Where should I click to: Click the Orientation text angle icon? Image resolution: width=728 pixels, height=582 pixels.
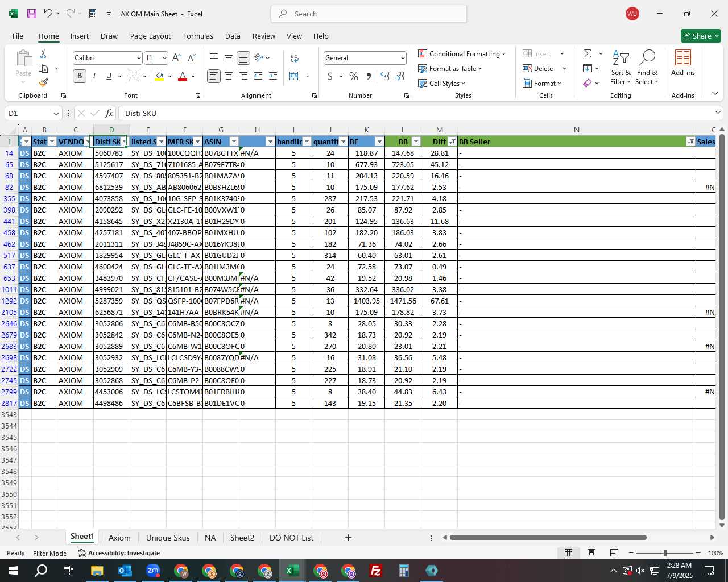point(259,58)
